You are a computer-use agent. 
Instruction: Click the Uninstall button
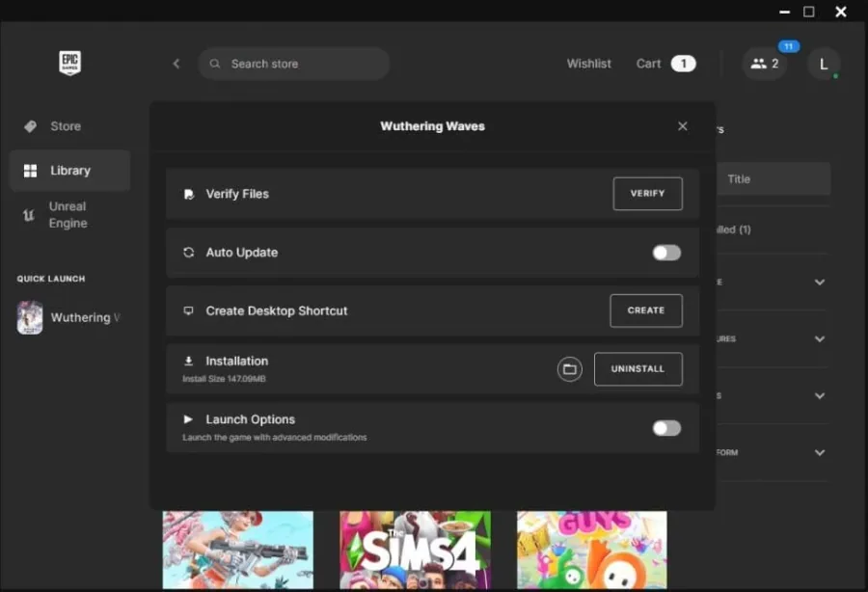click(638, 369)
